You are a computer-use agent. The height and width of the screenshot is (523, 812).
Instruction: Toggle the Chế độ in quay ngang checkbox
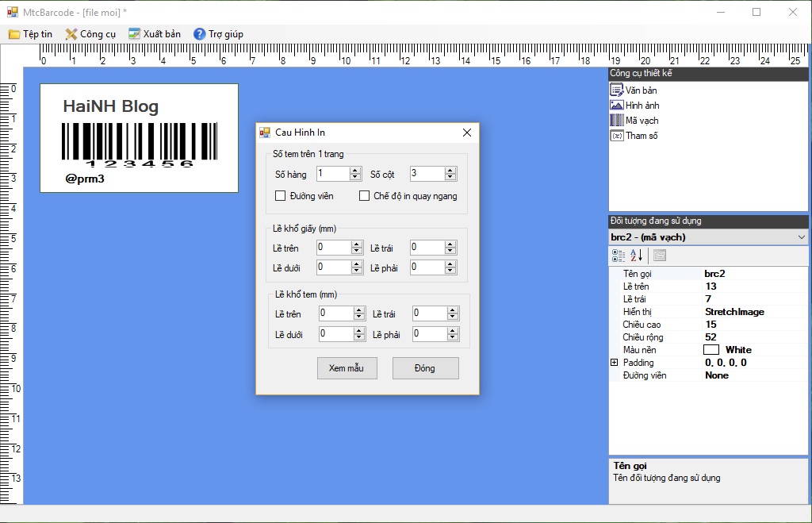point(365,196)
